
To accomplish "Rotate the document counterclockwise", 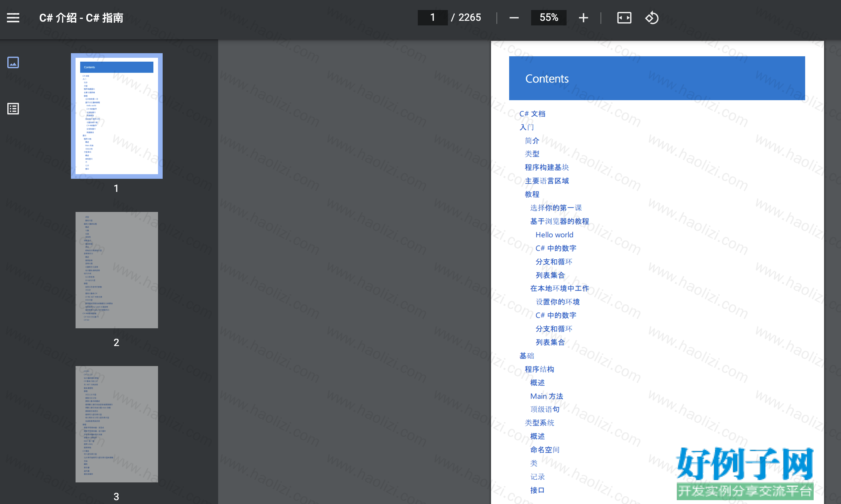I will point(652,18).
